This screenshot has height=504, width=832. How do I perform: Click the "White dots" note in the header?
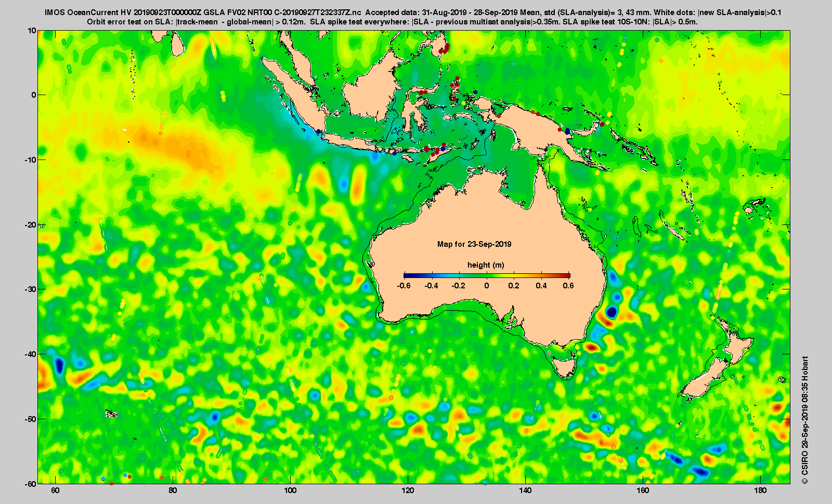click(x=718, y=12)
